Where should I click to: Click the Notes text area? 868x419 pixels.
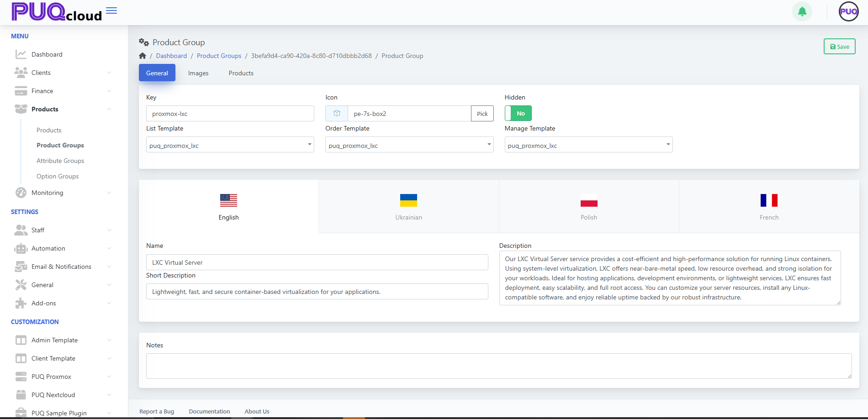(x=499, y=366)
